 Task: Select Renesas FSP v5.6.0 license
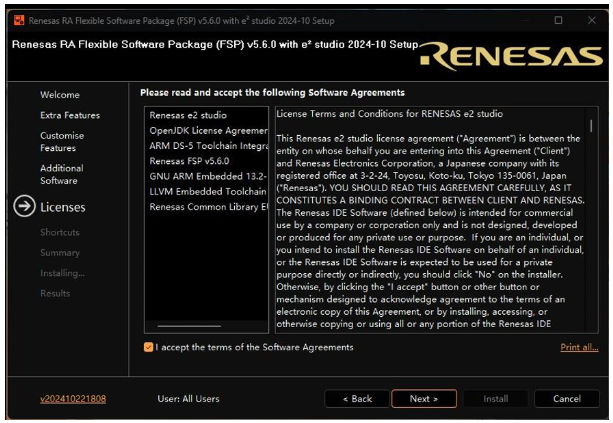pyautogui.click(x=189, y=160)
